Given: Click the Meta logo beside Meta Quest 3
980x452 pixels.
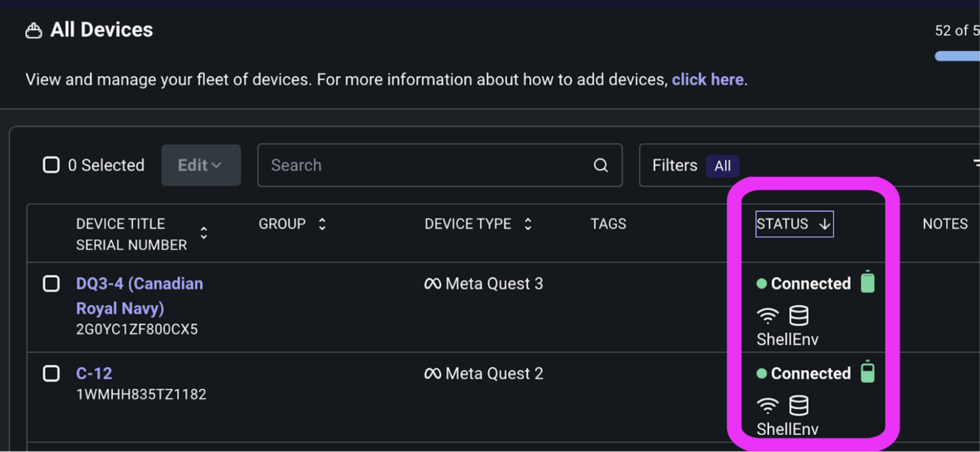Looking at the screenshot, I should pos(432,284).
